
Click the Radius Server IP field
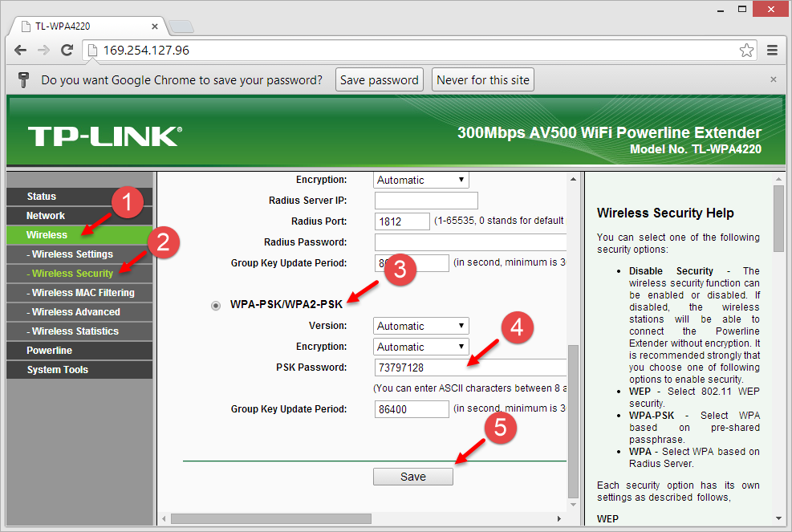[x=426, y=201]
